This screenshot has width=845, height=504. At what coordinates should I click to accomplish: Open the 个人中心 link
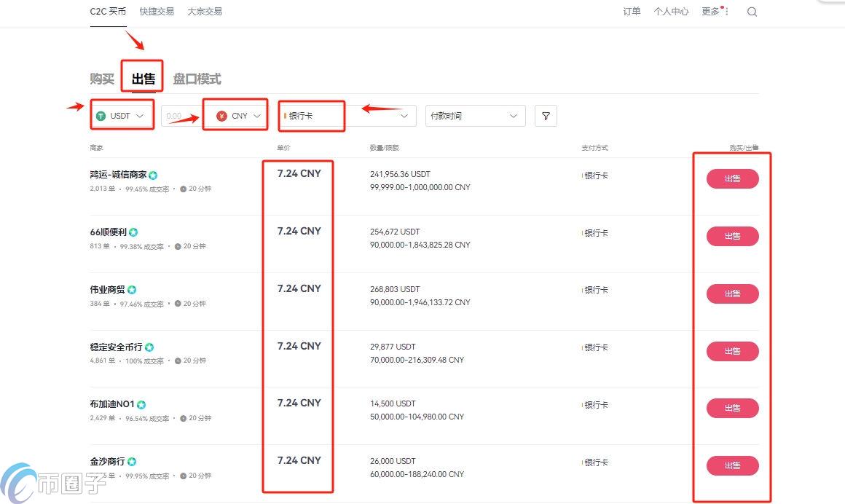pos(671,11)
